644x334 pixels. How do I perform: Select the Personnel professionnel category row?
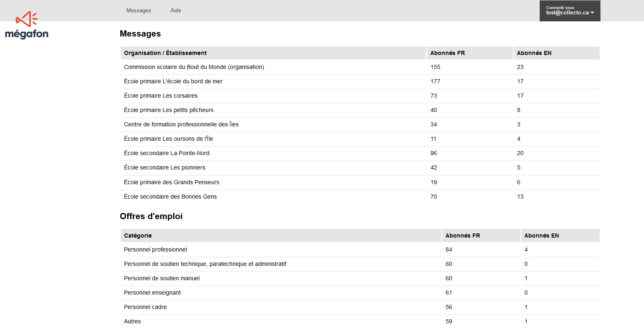[360, 249]
